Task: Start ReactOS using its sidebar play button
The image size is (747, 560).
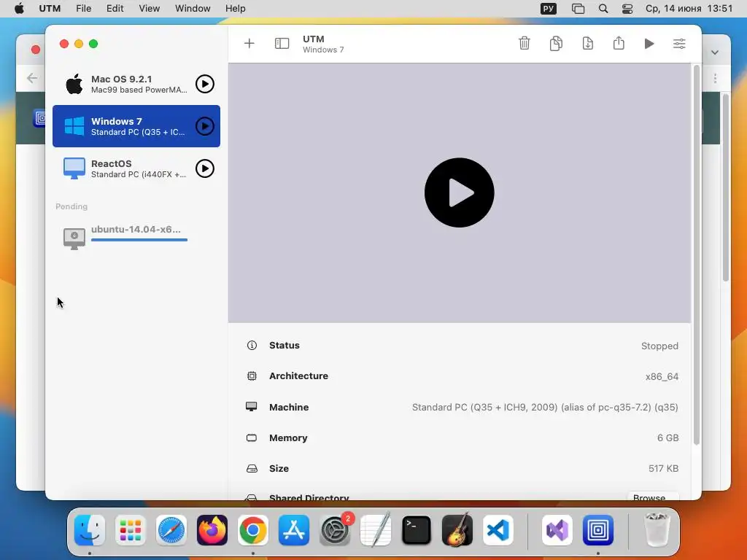Action: click(x=205, y=168)
